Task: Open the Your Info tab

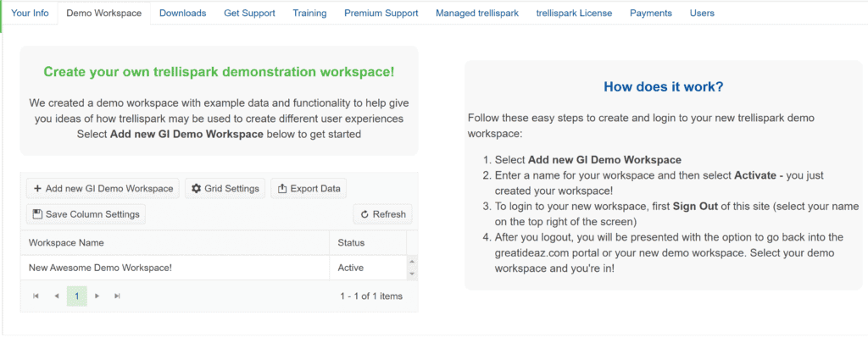Action: pyautogui.click(x=30, y=13)
